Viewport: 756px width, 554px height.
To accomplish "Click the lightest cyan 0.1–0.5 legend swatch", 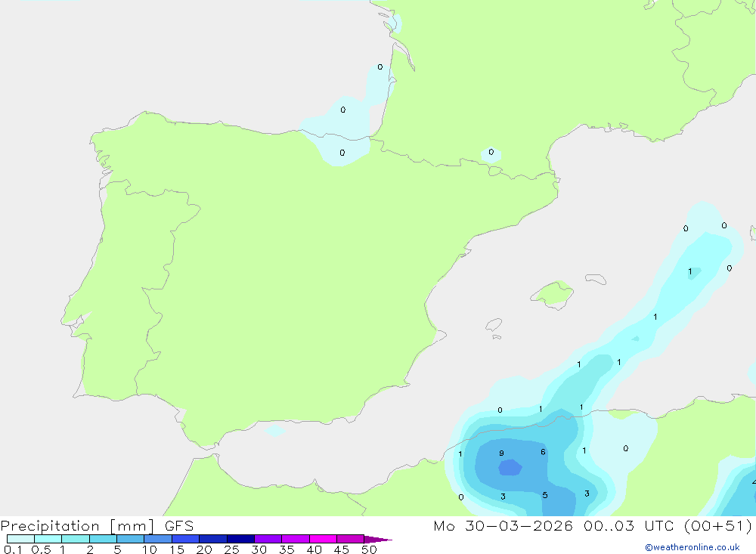I will 20,539.
